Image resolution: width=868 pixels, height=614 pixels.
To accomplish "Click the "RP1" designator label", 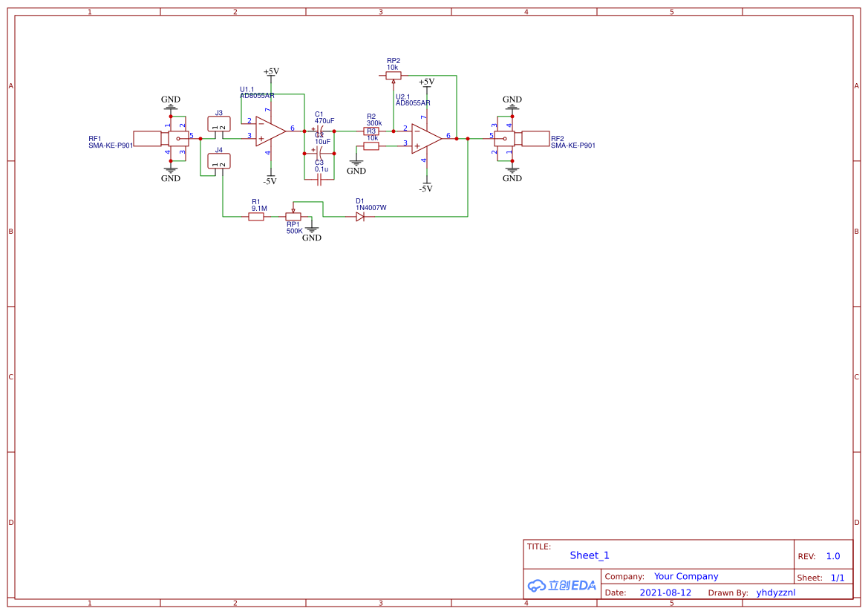I will click(293, 224).
